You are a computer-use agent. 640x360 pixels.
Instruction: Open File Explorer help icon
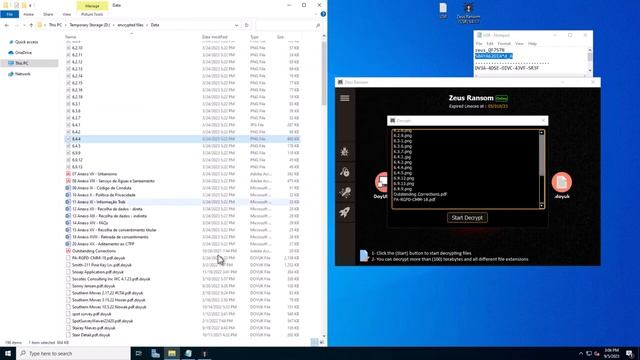[x=323, y=14]
